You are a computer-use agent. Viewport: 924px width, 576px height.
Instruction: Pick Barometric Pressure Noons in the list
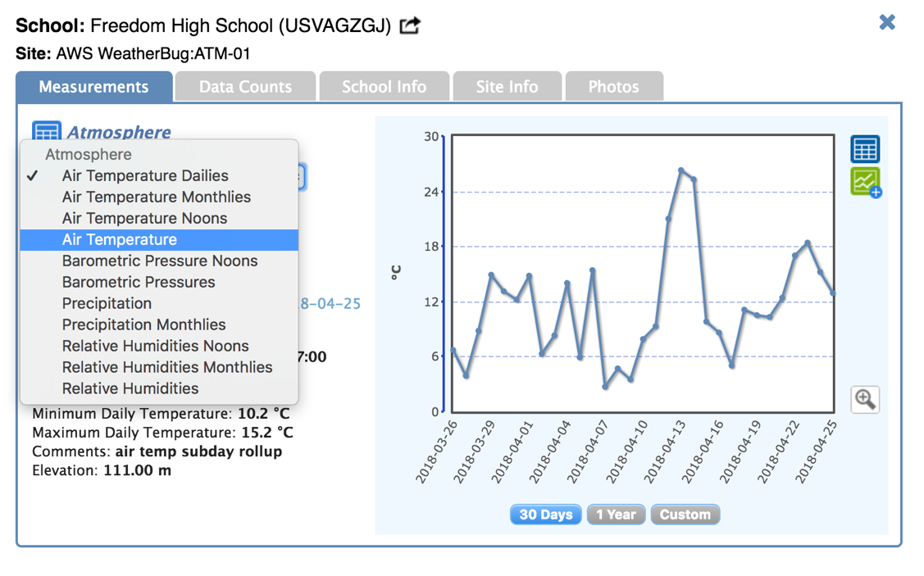pos(160,261)
